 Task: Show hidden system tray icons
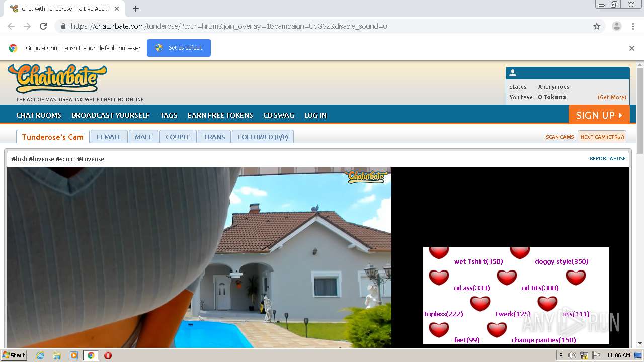[561, 355]
